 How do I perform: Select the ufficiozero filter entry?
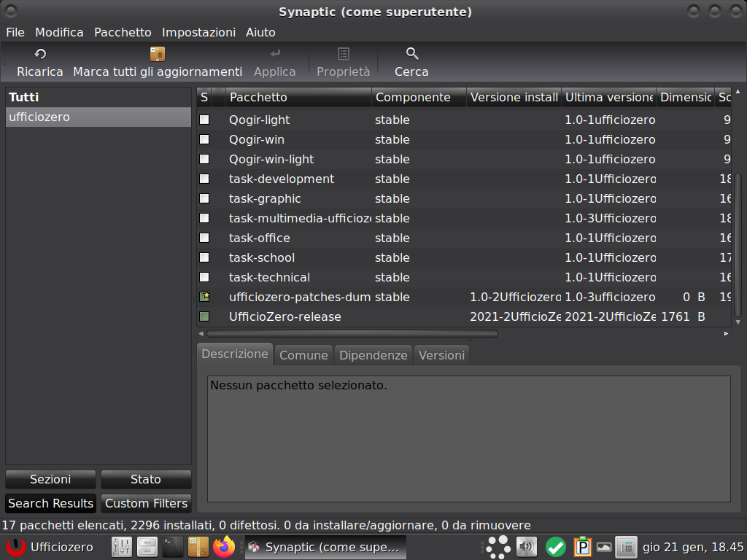click(98, 117)
